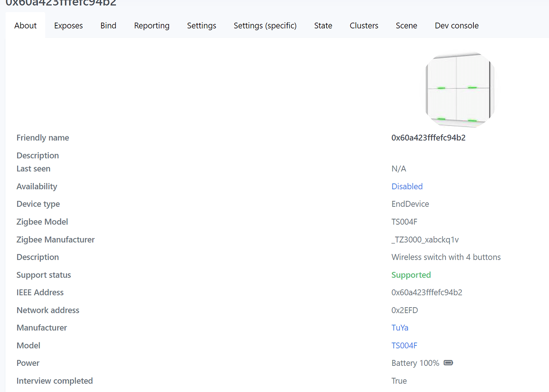Click the Disabled availability link
549x392 pixels.
pyautogui.click(x=407, y=186)
